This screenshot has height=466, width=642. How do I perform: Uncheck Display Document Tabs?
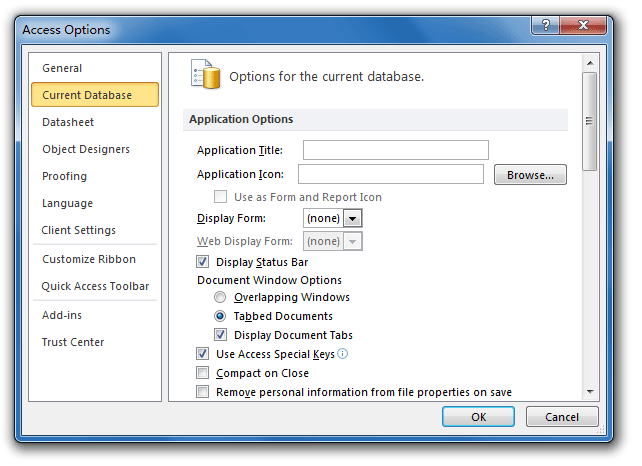point(221,335)
